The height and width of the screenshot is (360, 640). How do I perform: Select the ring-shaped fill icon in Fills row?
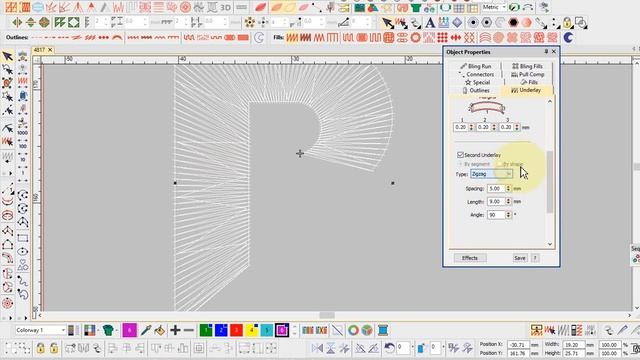pos(416,38)
